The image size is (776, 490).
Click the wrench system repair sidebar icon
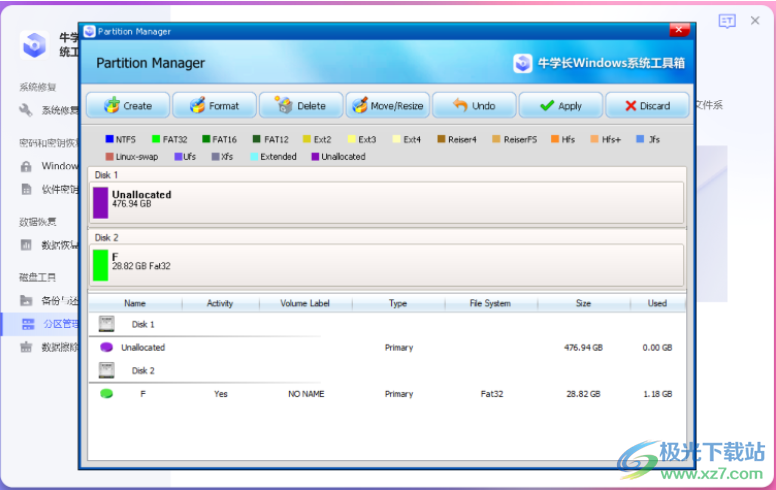pyautogui.click(x=26, y=110)
